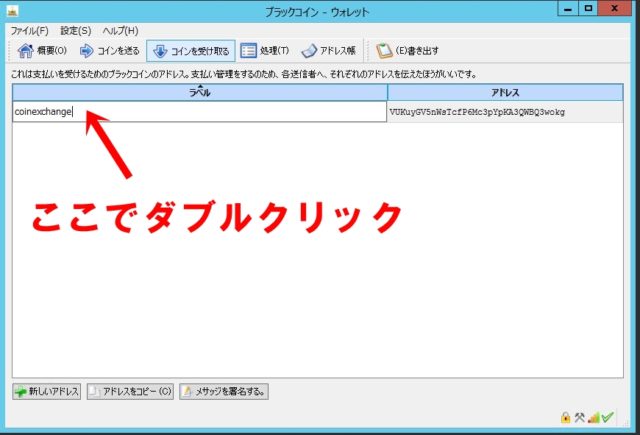This screenshot has width=640, height=435.
Task: Click the network connection bars icon
Action: click(594, 417)
